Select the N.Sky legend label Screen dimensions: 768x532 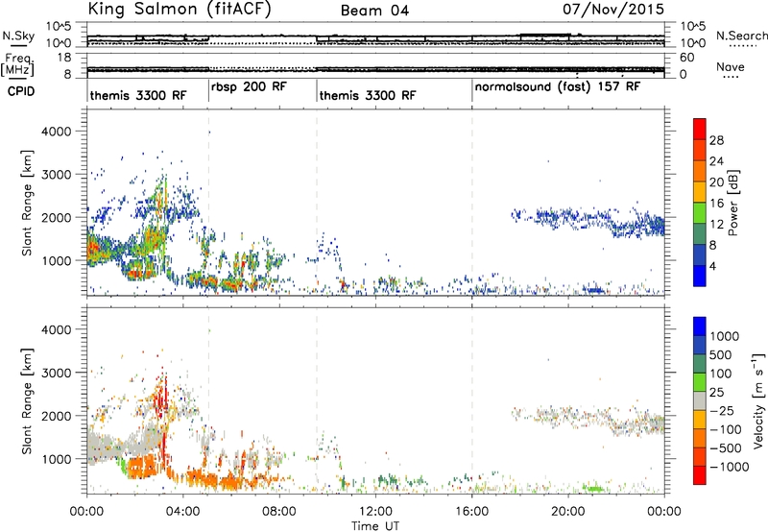pos(18,36)
